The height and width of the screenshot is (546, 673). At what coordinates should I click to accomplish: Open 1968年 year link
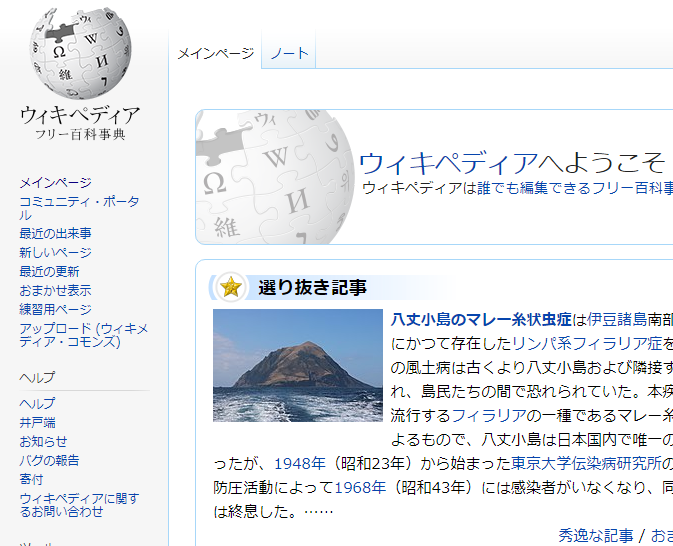[x=360, y=488]
